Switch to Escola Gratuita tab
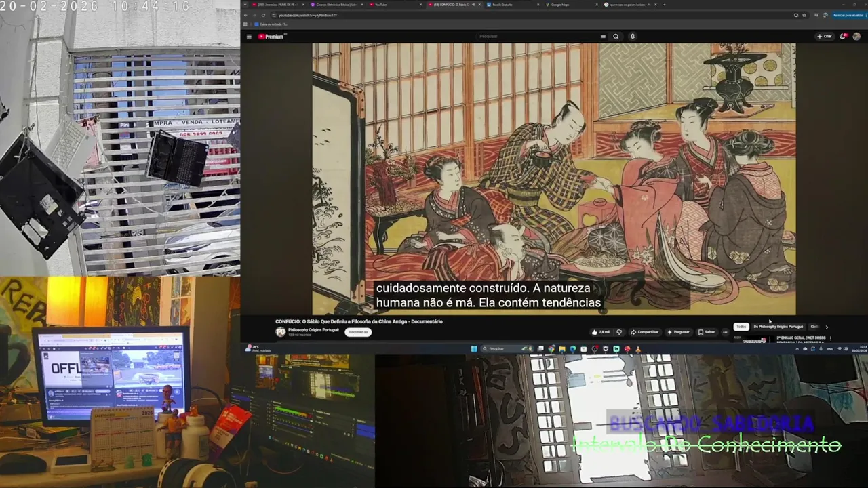The height and width of the screenshot is (488, 868). pyautogui.click(x=513, y=5)
